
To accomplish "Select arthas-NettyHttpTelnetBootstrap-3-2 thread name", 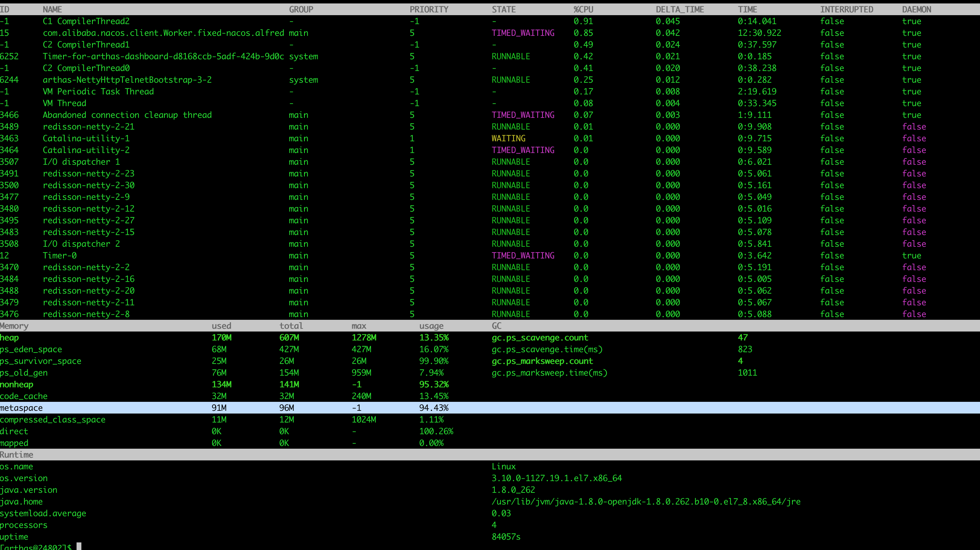I will click(x=127, y=80).
